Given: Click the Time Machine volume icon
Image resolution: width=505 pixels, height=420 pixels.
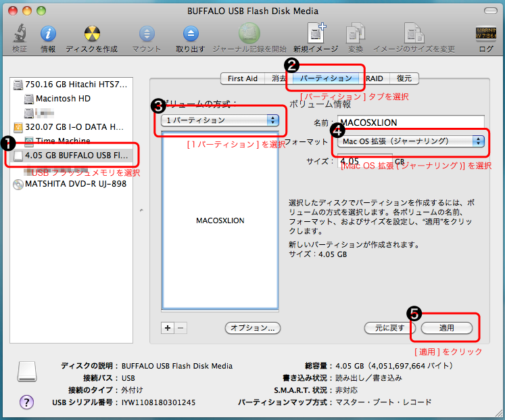Looking at the screenshot, I should pyautogui.click(x=29, y=141).
